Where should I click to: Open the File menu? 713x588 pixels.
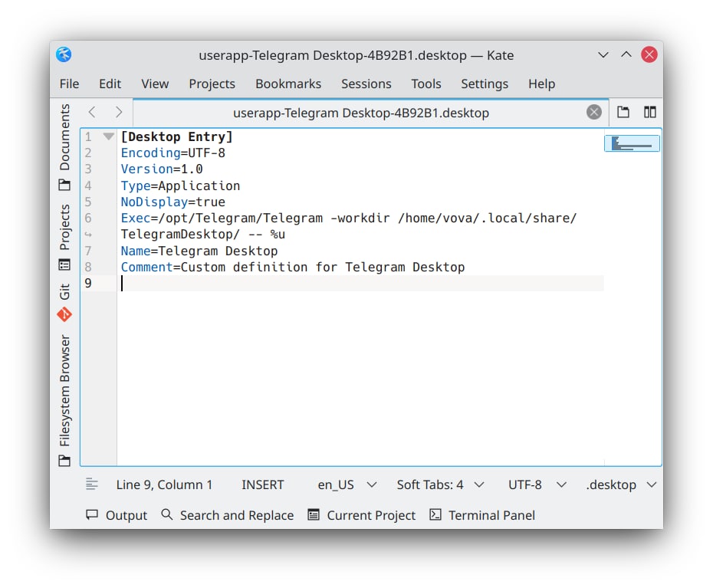69,84
